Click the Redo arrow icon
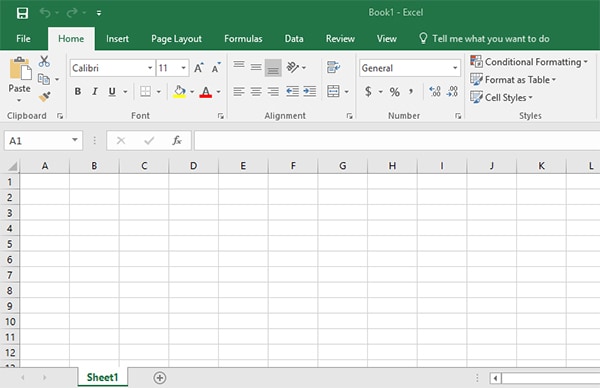The image size is (600, 388). 72,13
